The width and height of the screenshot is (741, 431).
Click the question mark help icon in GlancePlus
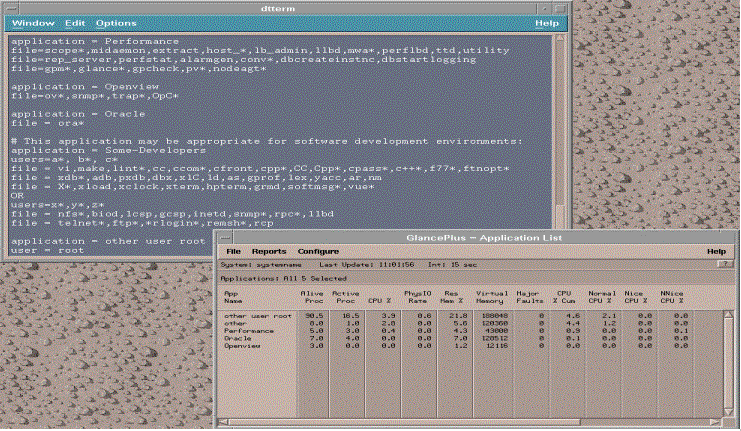[725, 264]
